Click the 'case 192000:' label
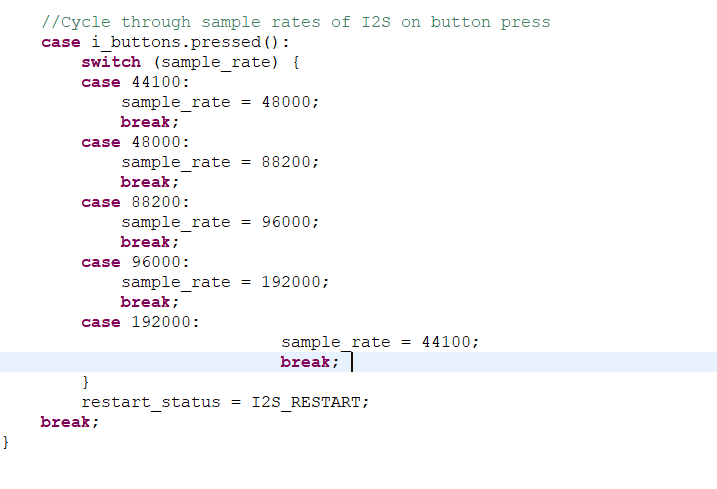 coord(140,322)
